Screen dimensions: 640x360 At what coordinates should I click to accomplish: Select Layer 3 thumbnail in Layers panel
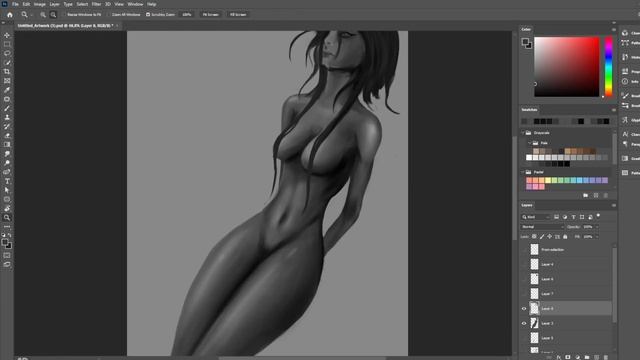[x=534, y=323]
